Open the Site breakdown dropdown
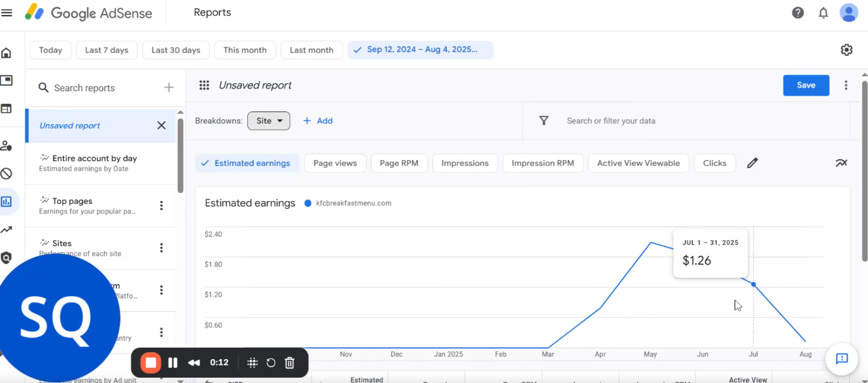 269,121
